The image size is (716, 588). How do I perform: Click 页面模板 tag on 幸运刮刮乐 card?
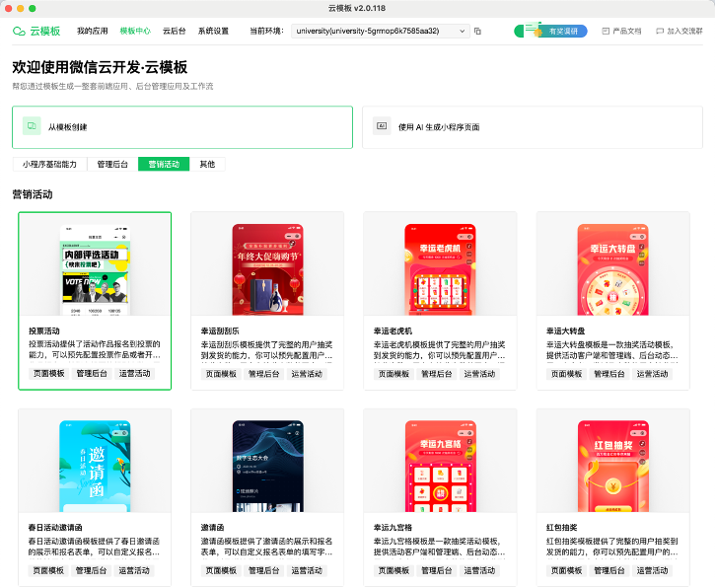(221, 374)
